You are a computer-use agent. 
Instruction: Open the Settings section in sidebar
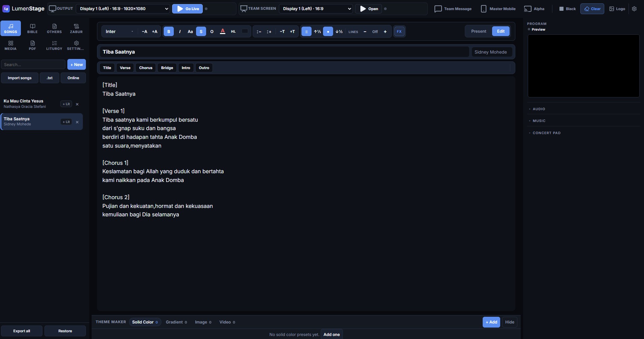76,45
